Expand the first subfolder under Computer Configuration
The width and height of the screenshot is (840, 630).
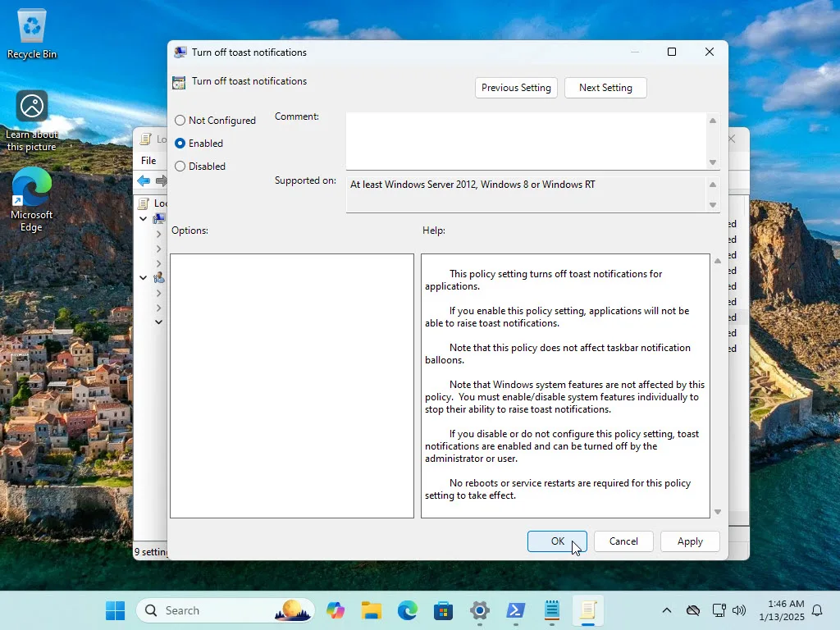(158, 235)
